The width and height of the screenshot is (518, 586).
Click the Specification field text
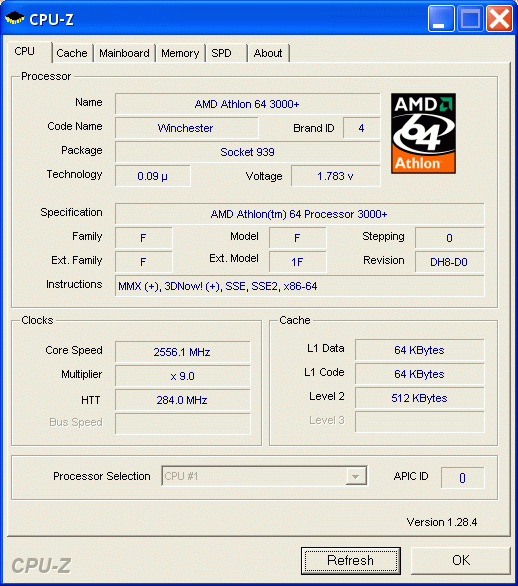[x=299, y=214]
